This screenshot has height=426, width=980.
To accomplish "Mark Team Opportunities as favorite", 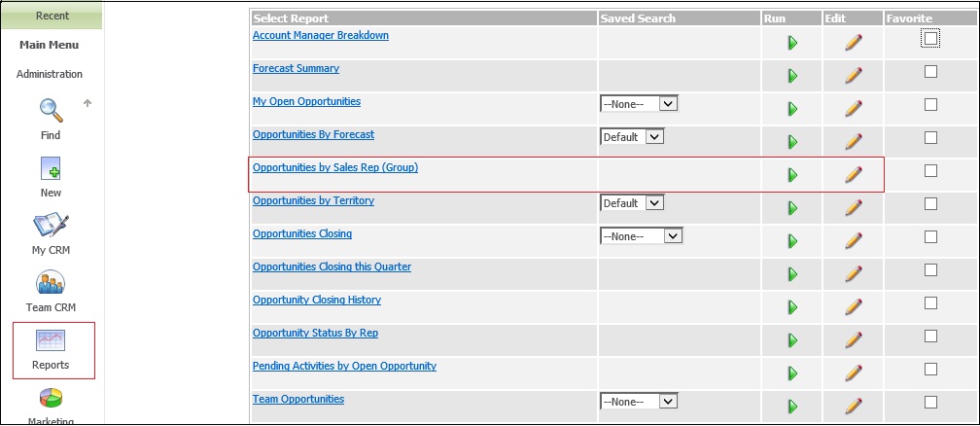I will [x=930, y=403].
